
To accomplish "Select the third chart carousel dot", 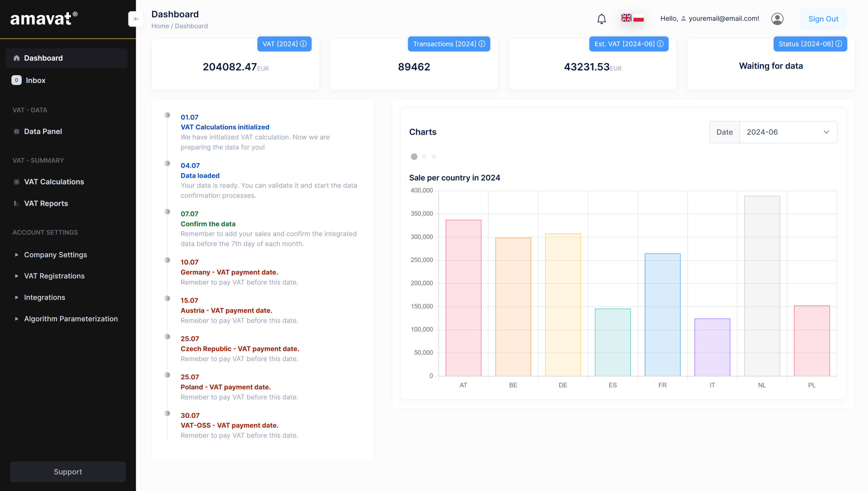I will coord(434,156).
